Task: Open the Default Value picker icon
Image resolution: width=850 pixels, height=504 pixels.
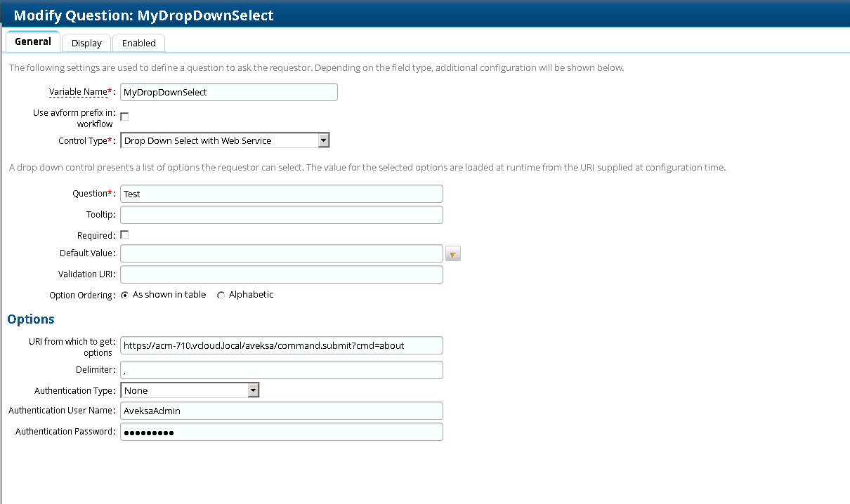Action: 453,254
